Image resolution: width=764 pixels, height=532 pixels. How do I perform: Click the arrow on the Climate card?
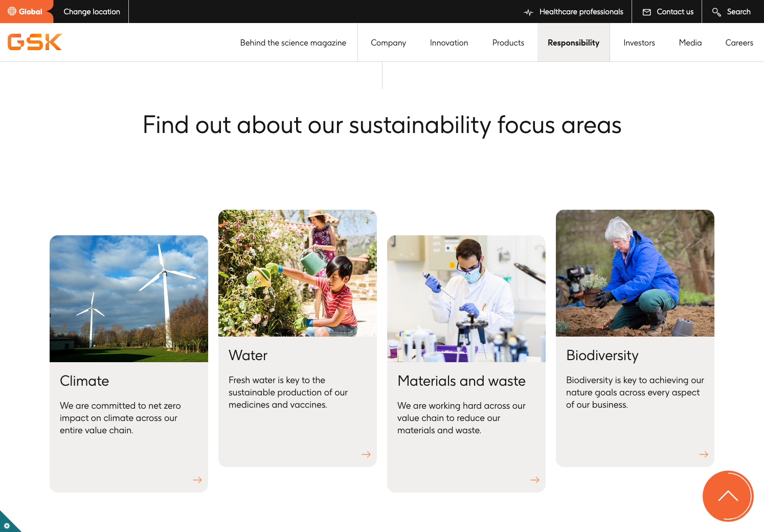197,480
